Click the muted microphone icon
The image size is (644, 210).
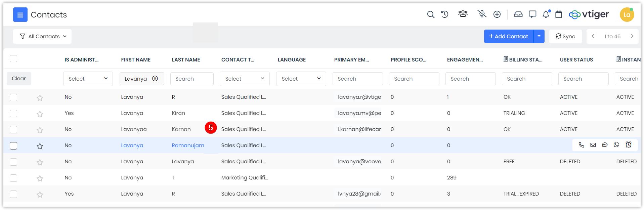482,14
